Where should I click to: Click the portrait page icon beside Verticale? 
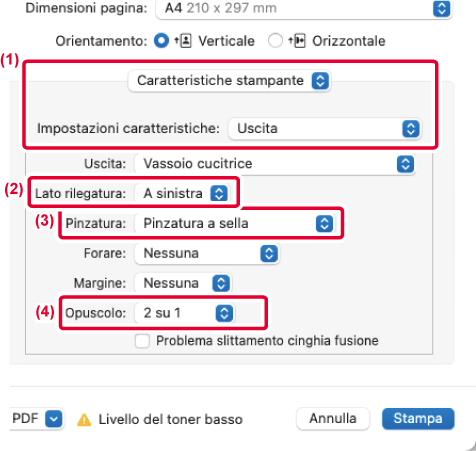(x=183, y=41)
